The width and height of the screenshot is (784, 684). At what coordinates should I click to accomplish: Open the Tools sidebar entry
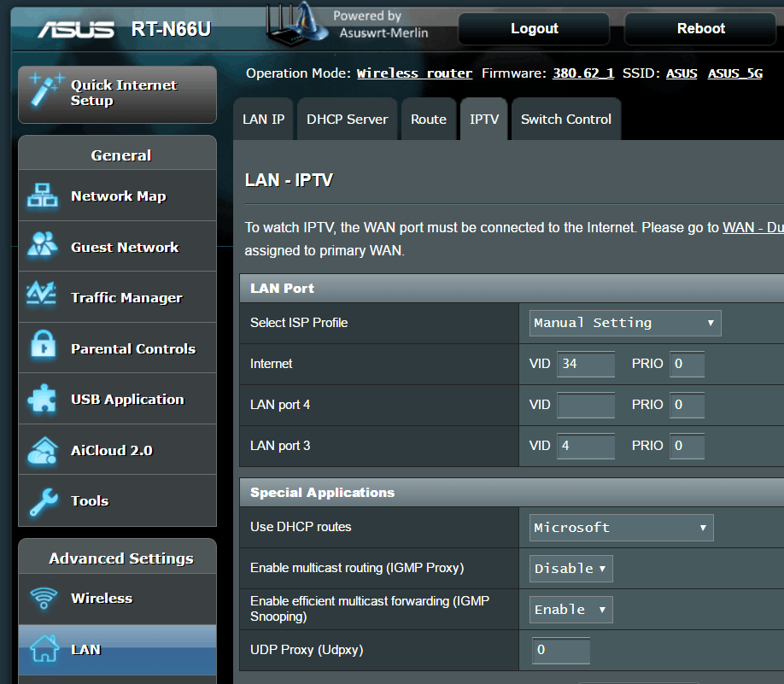118,501
